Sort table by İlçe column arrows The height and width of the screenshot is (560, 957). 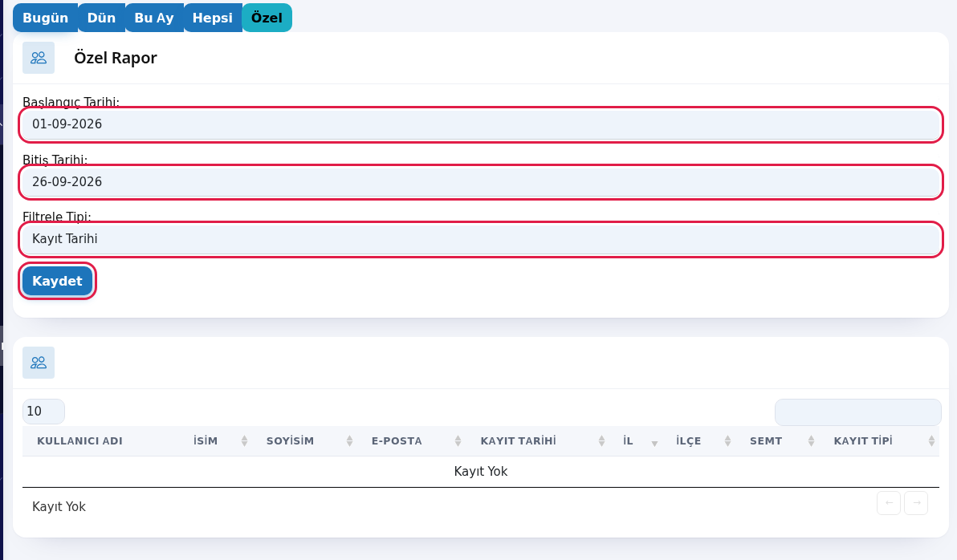click(x=727, y=441)
